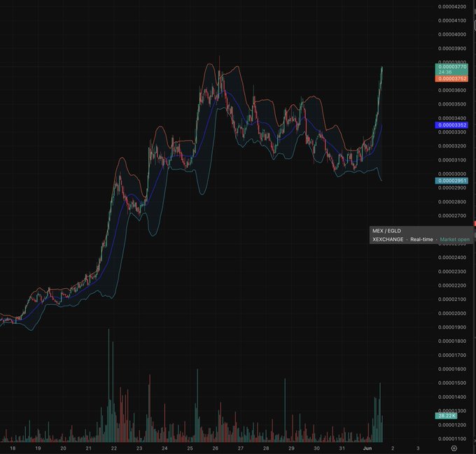This screenshot has width=476, height=454.
Task: Click the blue moving average label 0.00003352
Action: click(x=451, y=125)
